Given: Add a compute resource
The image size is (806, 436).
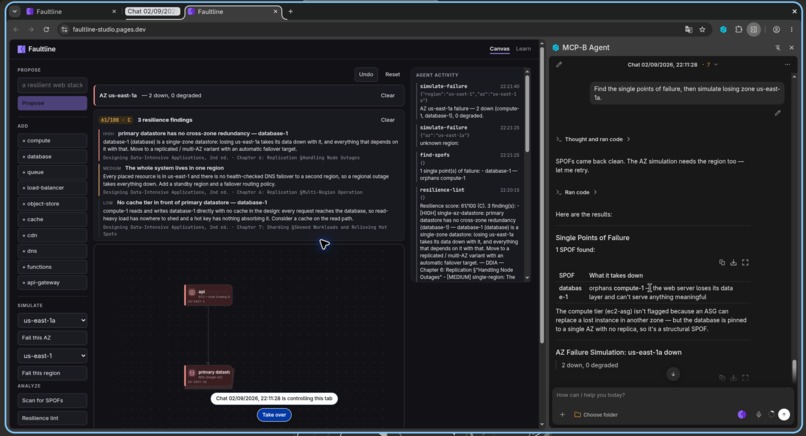Looking at the screenshot, I should (x=52, y=140).
